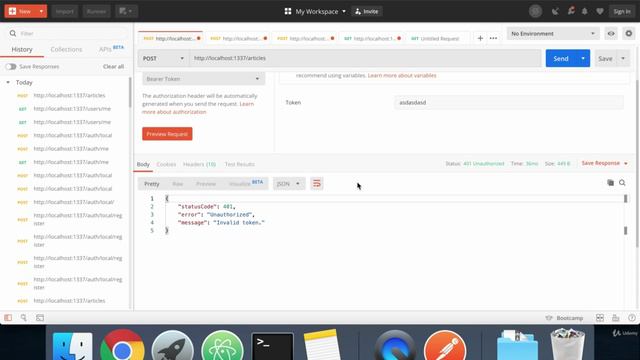Open the POST method dropdown

point(163,58)
